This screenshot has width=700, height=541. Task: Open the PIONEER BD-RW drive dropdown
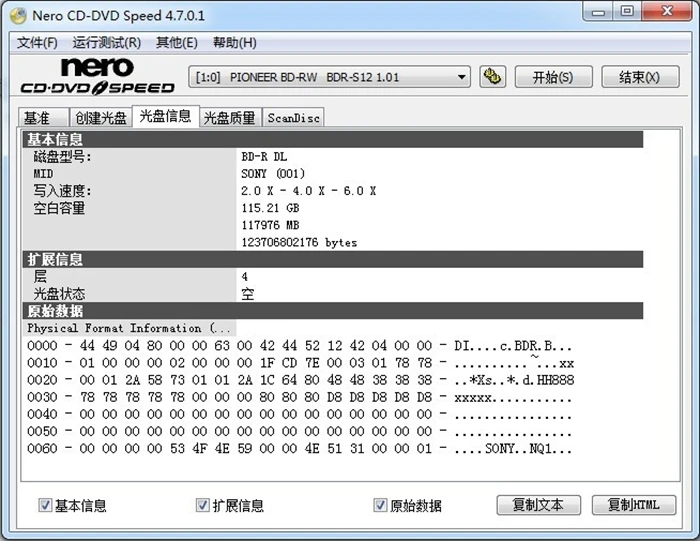pos(329,77)
